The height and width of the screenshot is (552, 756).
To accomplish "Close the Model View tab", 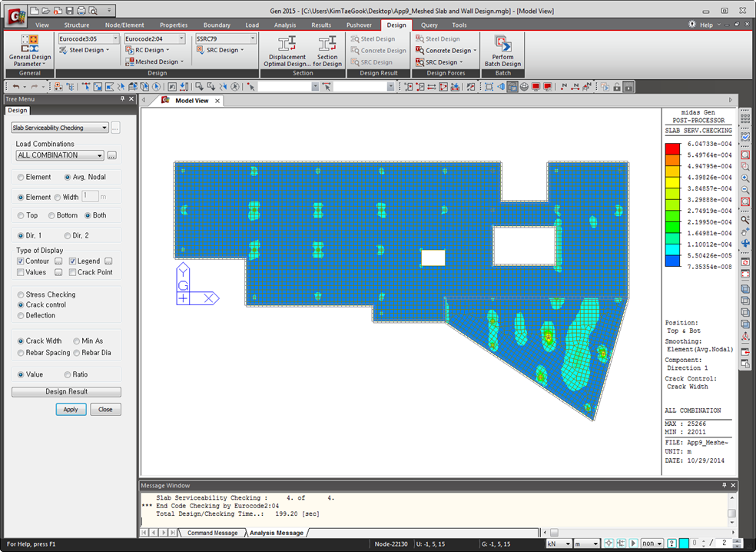I will [217, 101].
